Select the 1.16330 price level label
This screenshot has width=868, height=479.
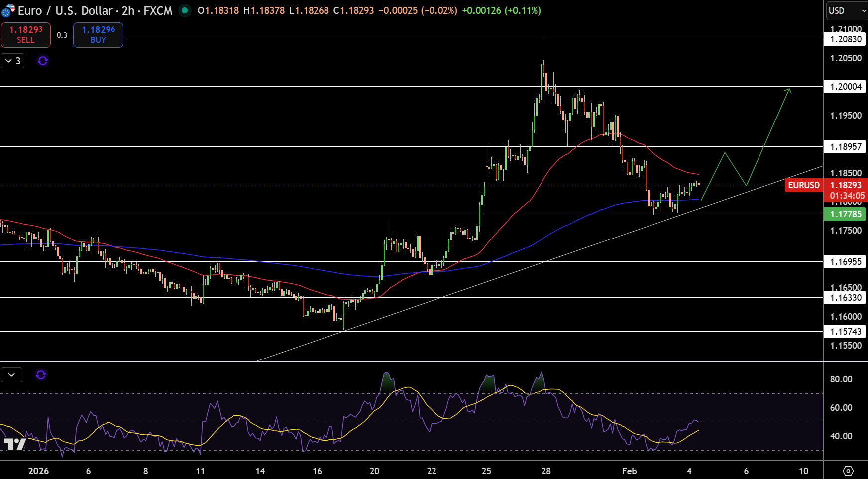[845, 297]
